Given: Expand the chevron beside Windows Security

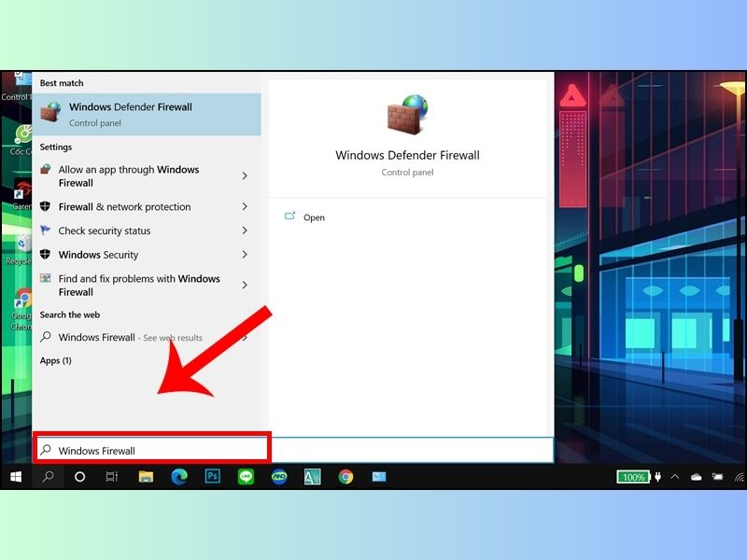Looking at the screenshot, I should 245,255.
